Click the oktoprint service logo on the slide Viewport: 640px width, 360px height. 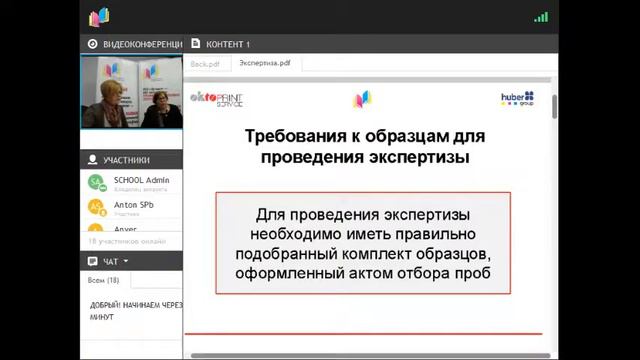[217, 99]
